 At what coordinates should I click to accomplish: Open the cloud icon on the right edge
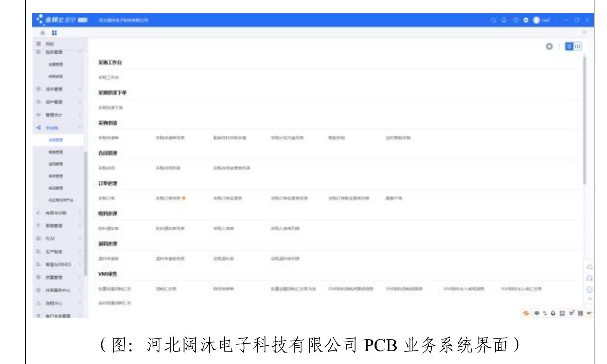(x=590, y=267)
